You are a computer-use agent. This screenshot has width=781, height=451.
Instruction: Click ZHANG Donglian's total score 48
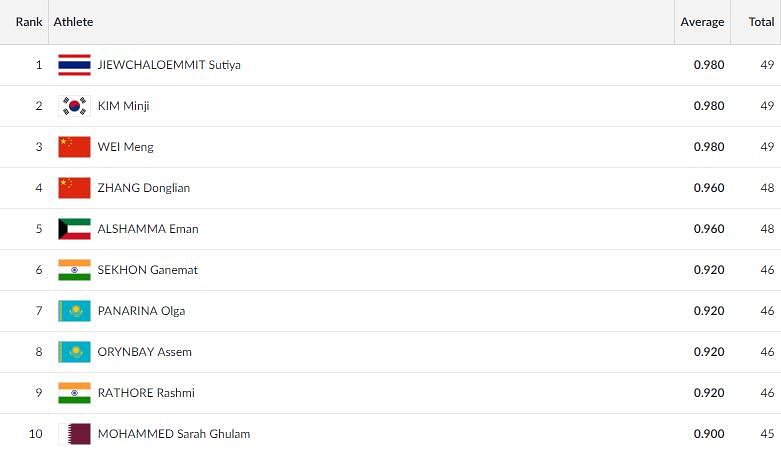(767, 188)
